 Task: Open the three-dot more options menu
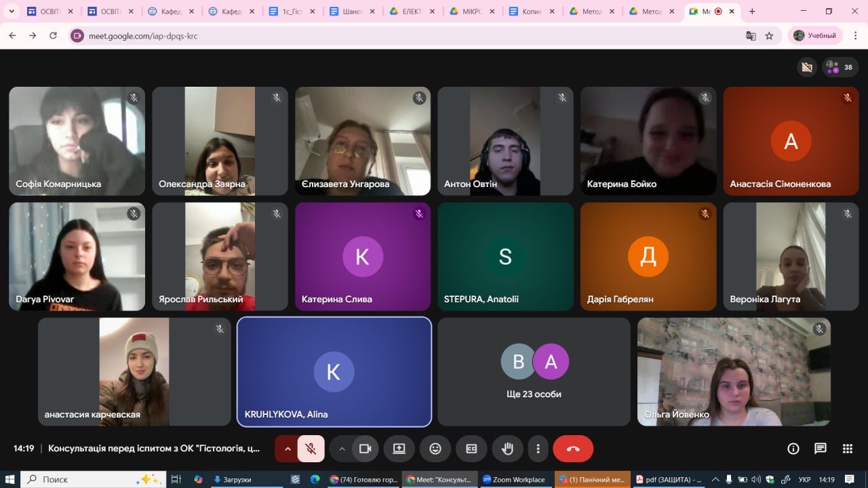(x=538, y=449)
